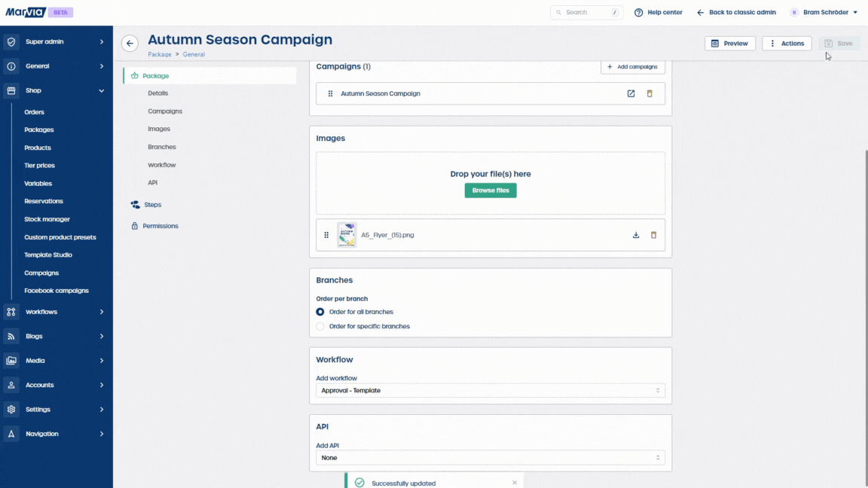Image resolution: width=868 pixels, height=488 pixels.
Task: Click the Browse files button
Action: [x=490, y=190]
